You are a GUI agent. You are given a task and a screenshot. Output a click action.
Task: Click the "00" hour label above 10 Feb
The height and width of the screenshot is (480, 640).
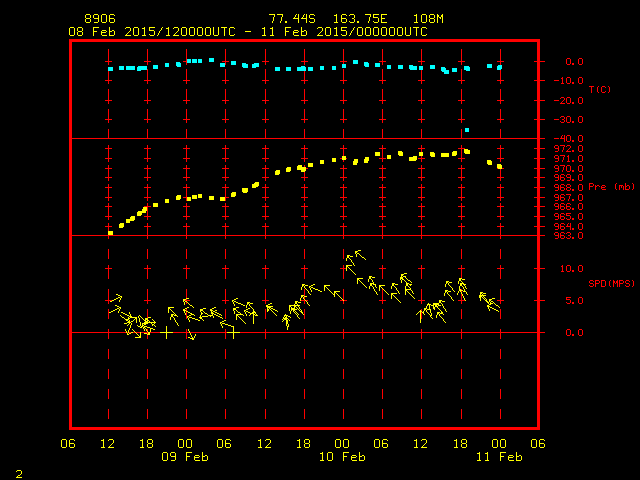[x=342, y=444]
